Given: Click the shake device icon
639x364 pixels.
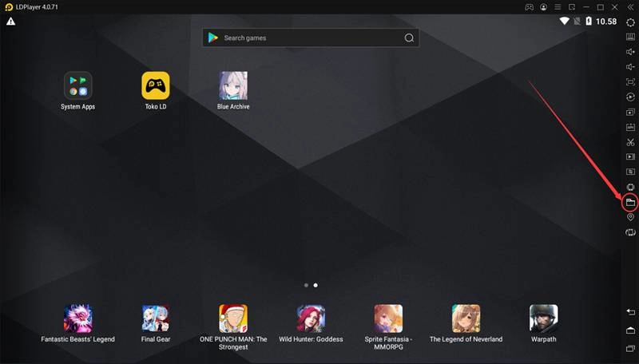Looking at the screenshot, I should pos(630,187).
